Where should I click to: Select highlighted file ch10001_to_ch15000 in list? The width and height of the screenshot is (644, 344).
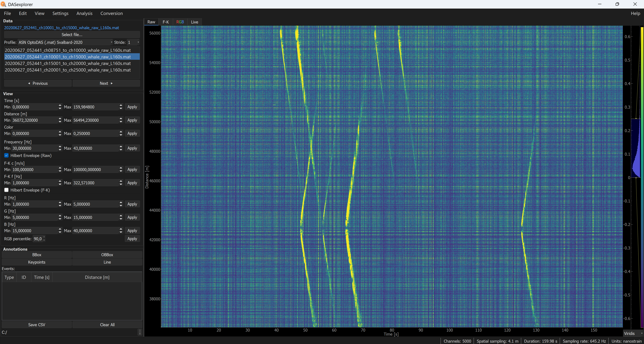click(72, 57)
